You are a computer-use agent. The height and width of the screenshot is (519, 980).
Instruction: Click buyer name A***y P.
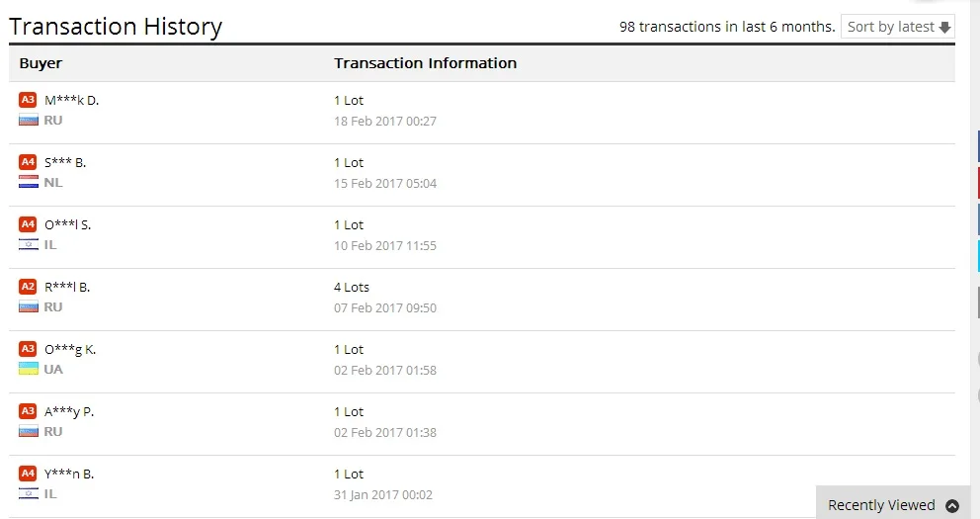pos(69,411)
